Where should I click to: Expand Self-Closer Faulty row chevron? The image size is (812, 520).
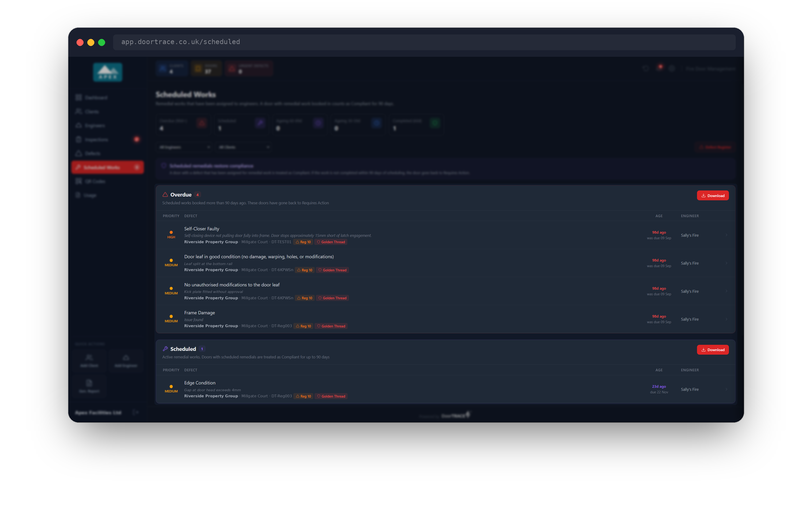tap(726, 235)
